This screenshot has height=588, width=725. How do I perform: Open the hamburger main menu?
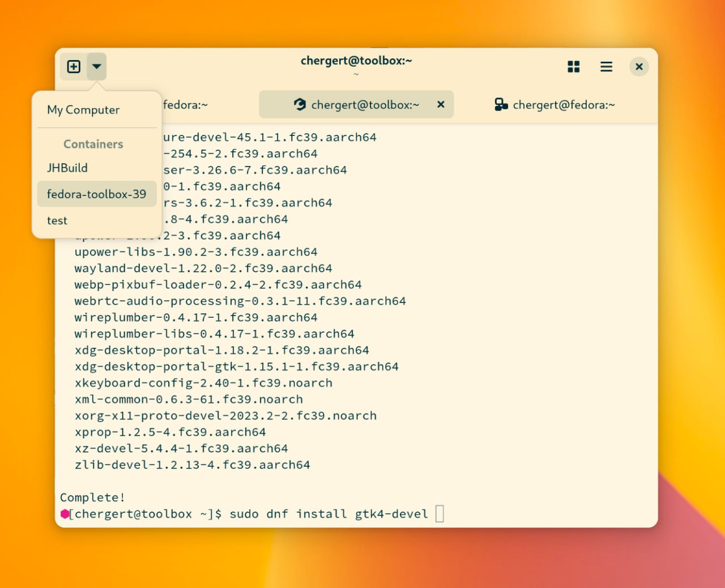point(606,67)
